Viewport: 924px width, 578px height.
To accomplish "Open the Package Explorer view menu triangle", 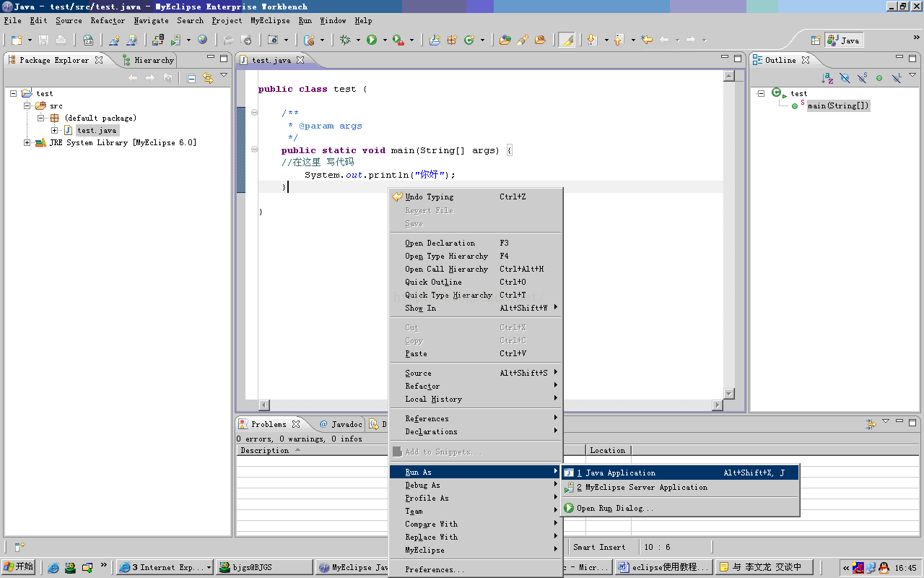I will point(224,75).
